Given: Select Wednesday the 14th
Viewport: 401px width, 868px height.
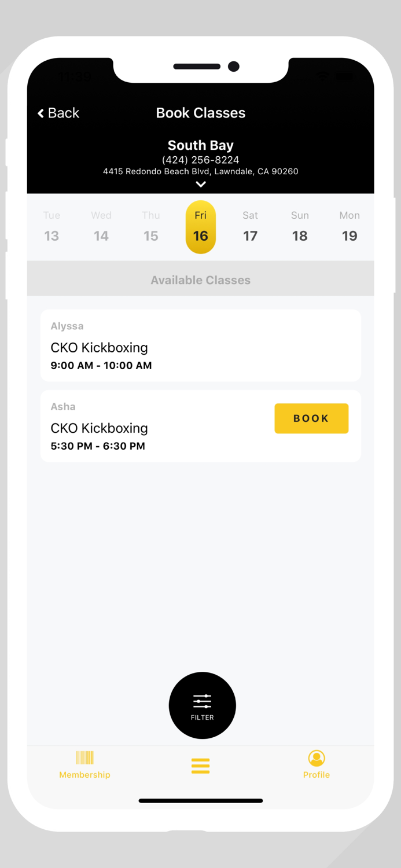Looking at the screenshot, I should (x=101, y=227).
